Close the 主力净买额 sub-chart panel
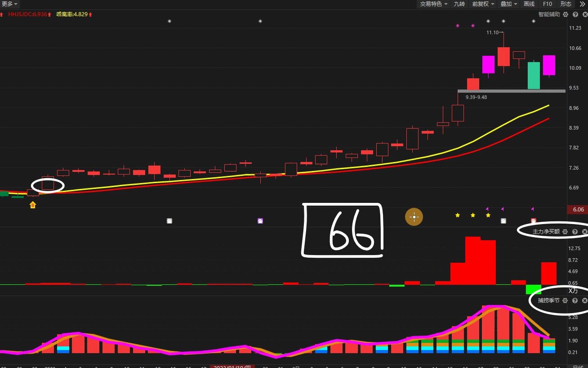 tap(584, 232)
